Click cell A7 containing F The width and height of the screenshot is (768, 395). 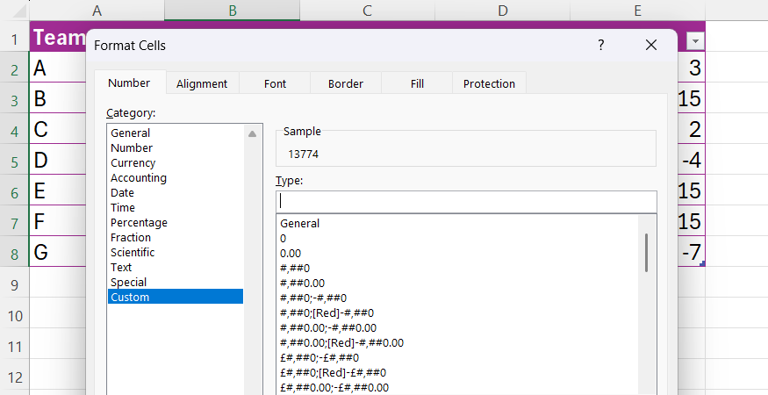click(x=58, y=221)
